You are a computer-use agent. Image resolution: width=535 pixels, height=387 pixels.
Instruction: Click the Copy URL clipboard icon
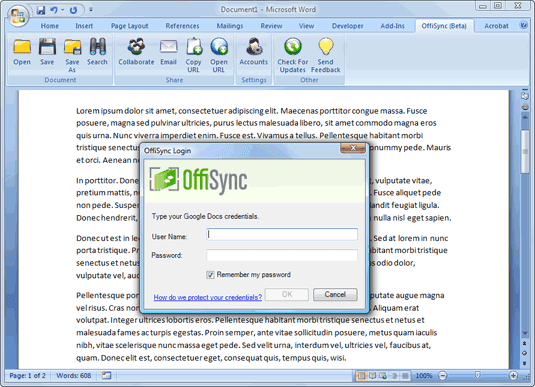coord(194,47)
